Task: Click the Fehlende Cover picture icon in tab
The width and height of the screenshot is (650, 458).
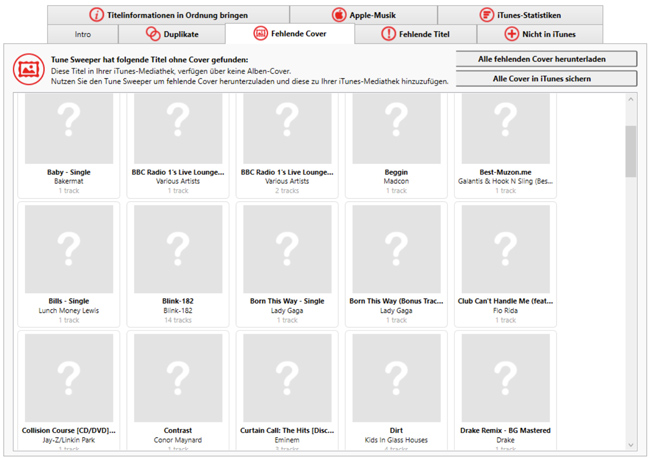Action: (260, 33)
